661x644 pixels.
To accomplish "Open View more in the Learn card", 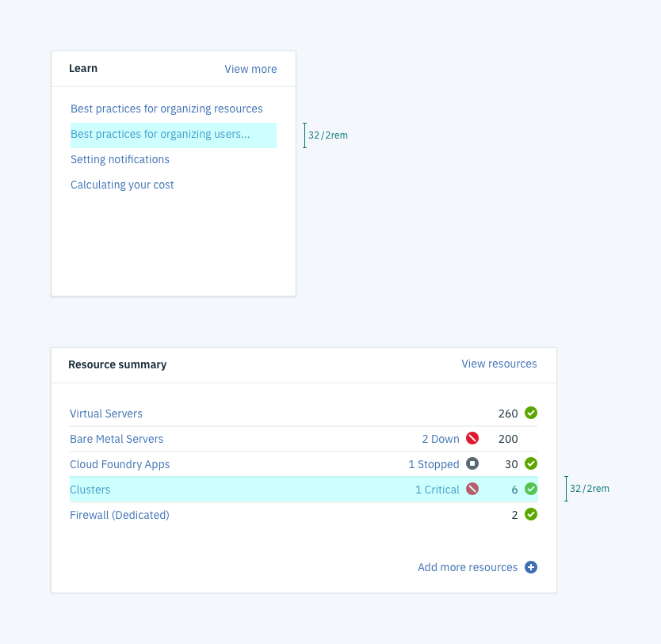I will coord(250,69).
